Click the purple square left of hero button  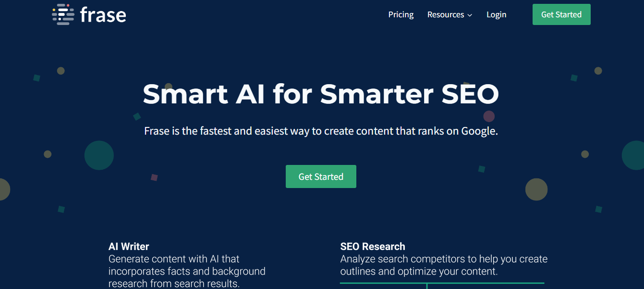pos(154,177)
